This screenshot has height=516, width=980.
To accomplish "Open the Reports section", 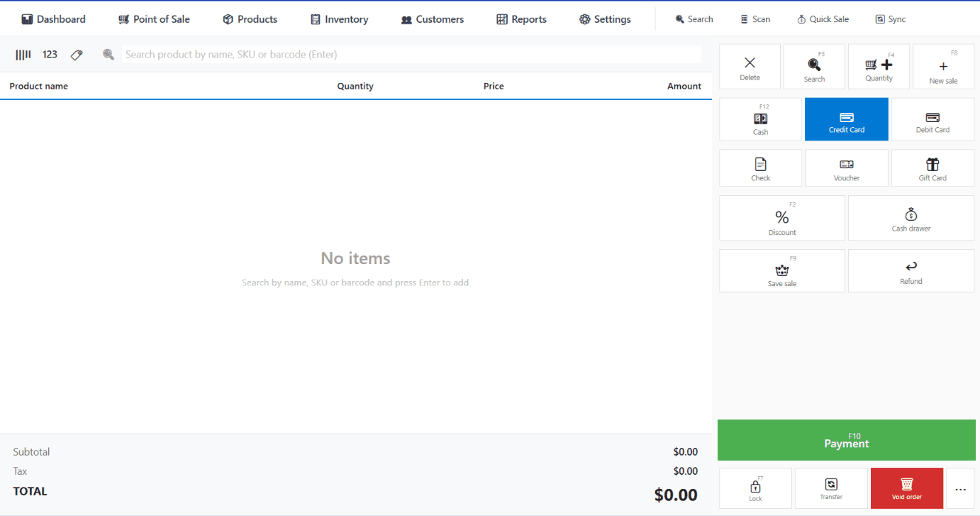I will click(x=521, y=19).
